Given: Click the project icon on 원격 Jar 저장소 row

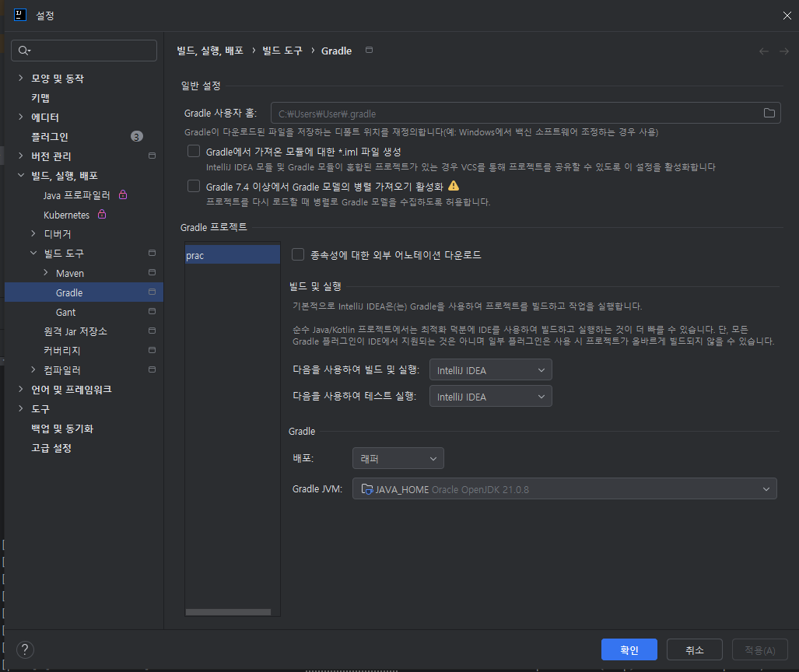Looking at the screenshot, I should pos(152,331).
